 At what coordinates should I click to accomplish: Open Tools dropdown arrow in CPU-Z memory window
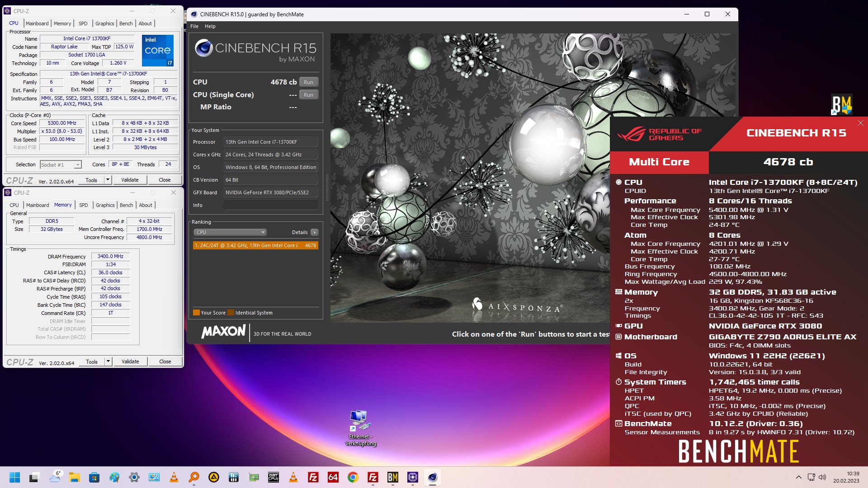(108, 361)
